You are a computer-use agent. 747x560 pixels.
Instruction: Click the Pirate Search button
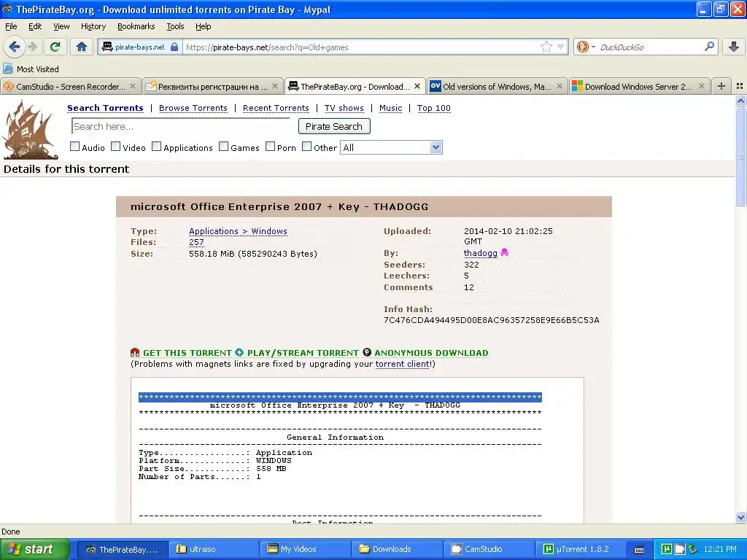(x=334, y=126)
